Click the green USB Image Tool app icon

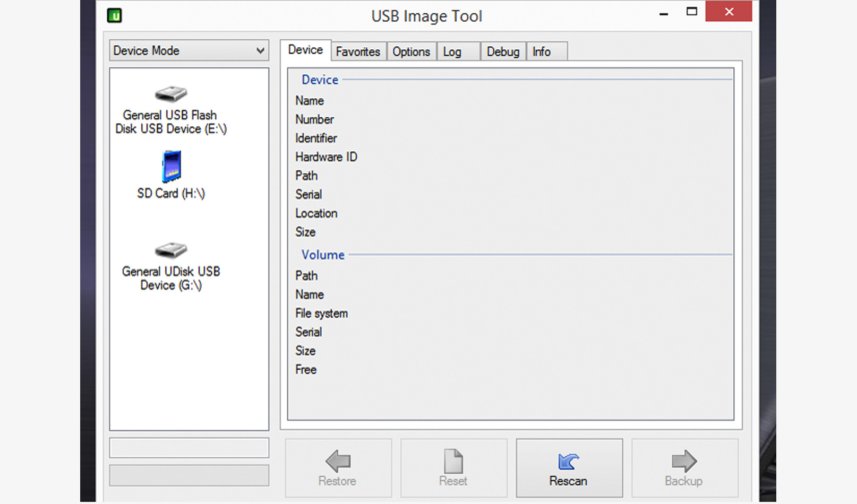115,15
